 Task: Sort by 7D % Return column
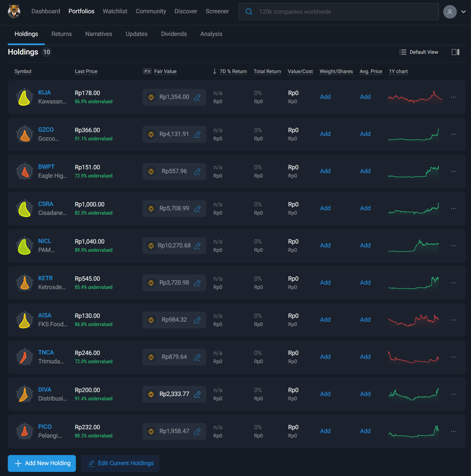(233, 71)
